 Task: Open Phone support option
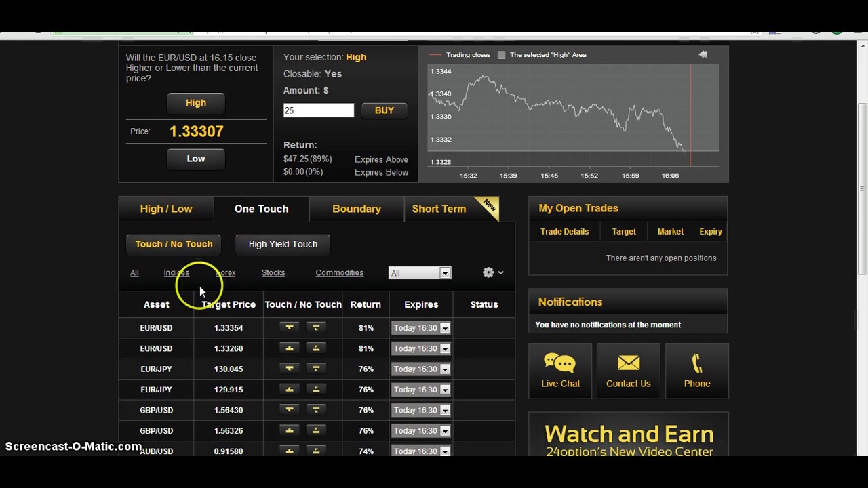tap(697, 371)
